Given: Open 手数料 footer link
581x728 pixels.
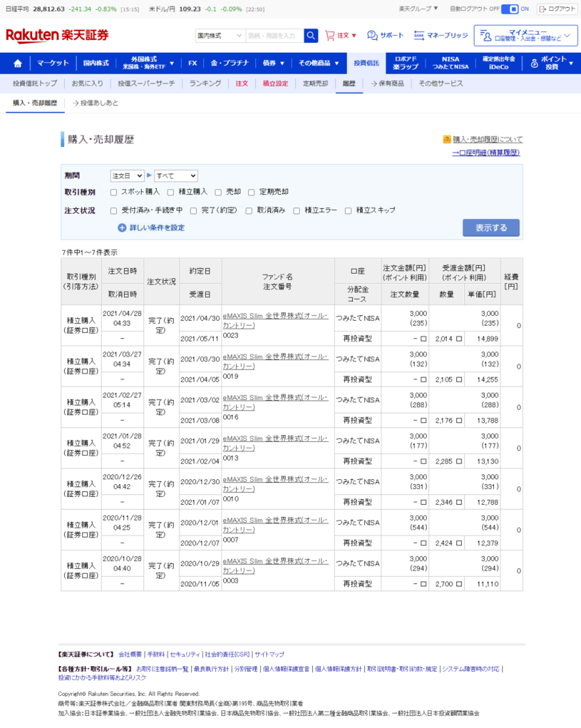Looking at the screenshot, I should coord(156,655).
